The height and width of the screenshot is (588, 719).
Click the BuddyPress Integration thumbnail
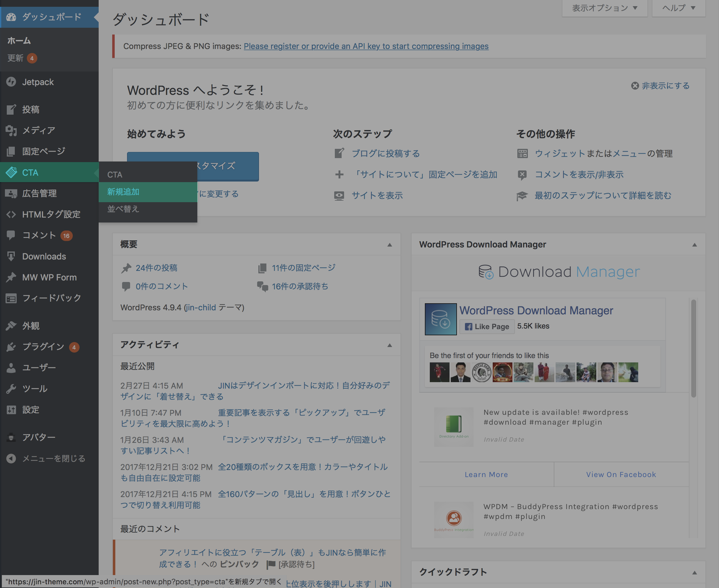454,520
